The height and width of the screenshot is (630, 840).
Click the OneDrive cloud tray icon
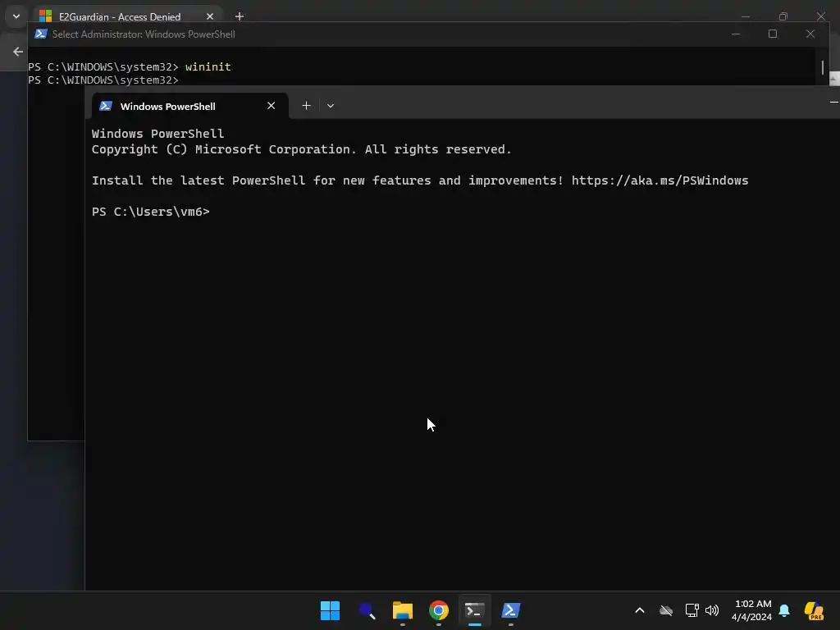pyautogui.click(x=666, y=610)
